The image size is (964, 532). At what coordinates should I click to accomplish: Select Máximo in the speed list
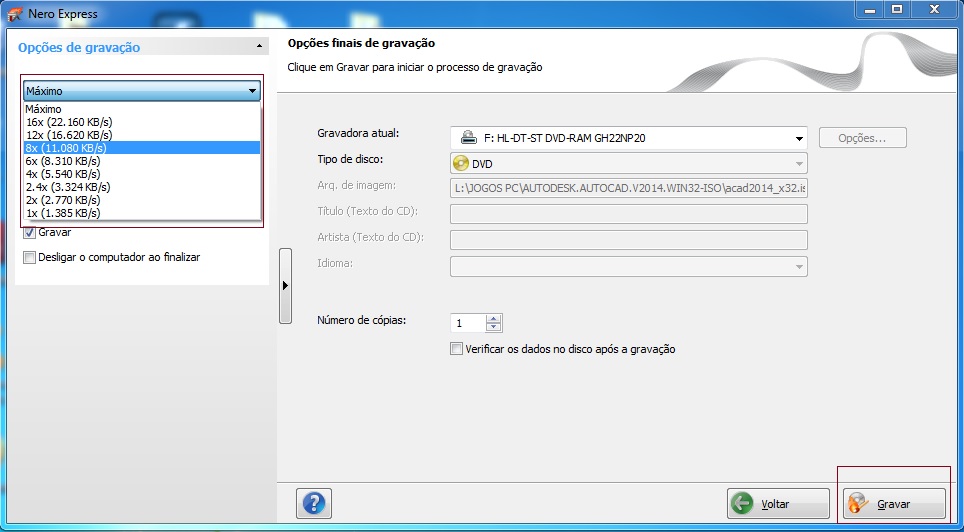[142, 109]
